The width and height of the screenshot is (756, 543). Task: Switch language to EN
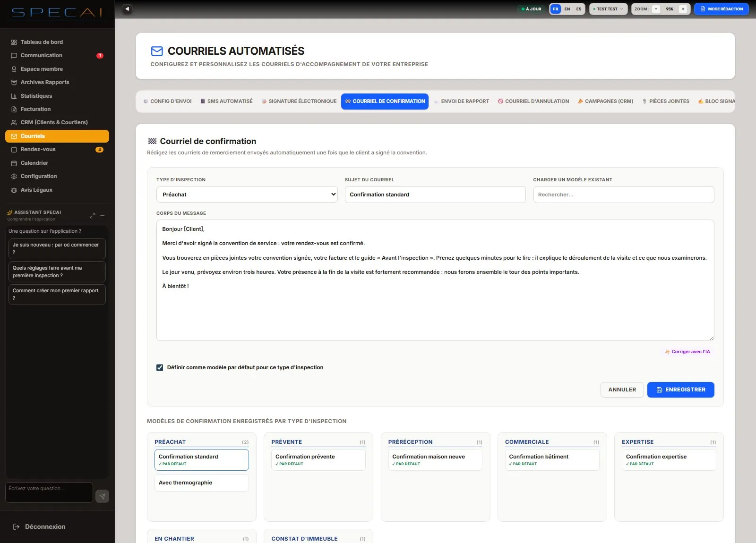tap(567, 9)
